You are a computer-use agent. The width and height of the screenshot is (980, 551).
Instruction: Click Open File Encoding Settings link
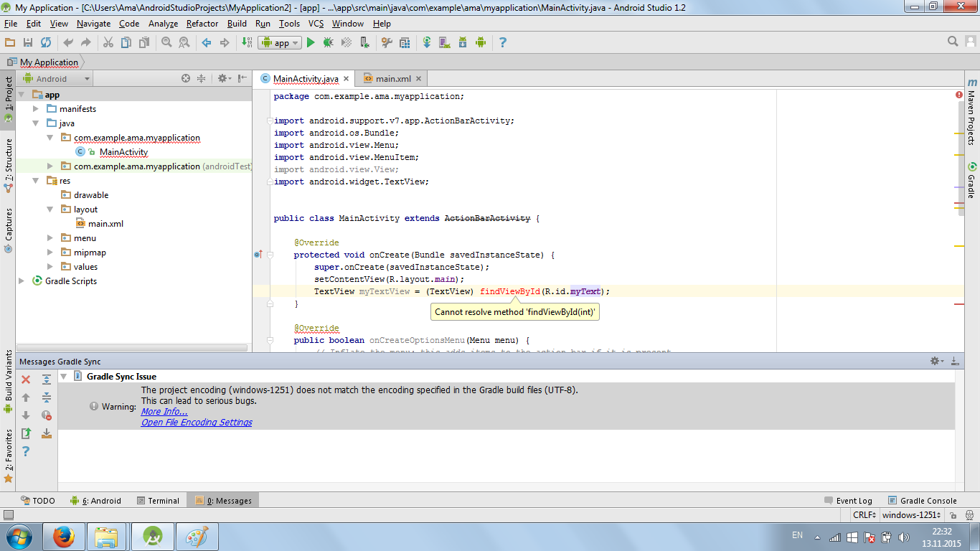pos(197,423)
